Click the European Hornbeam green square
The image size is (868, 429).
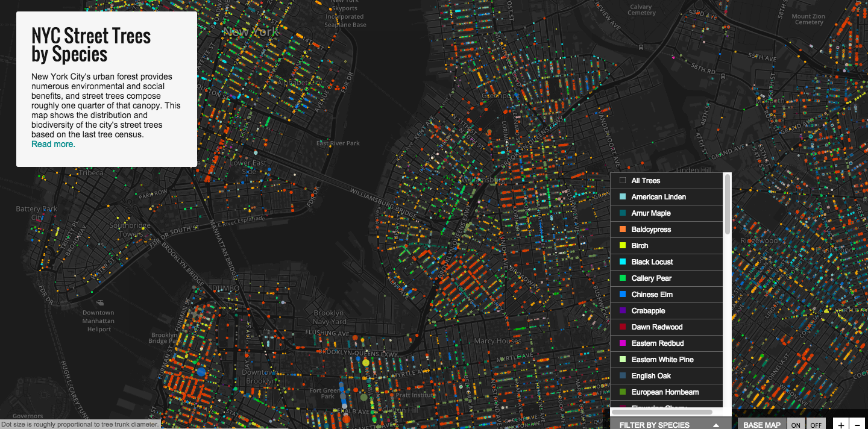[623, 392]
